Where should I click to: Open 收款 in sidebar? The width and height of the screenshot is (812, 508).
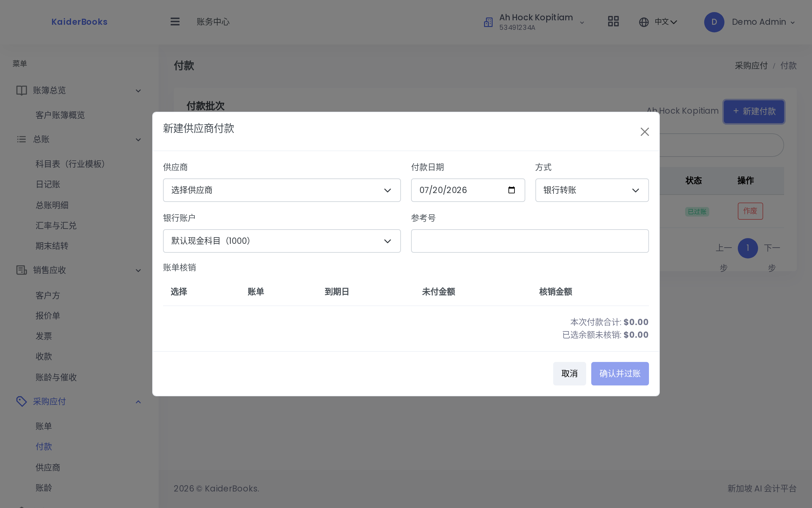[44, 357]
